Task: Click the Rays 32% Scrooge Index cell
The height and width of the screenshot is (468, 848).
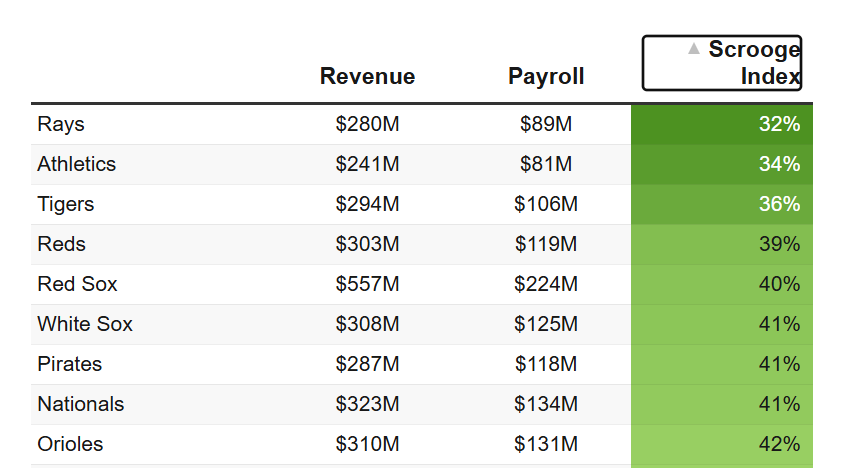Action: pyautogui.click(x=722, y=124)
